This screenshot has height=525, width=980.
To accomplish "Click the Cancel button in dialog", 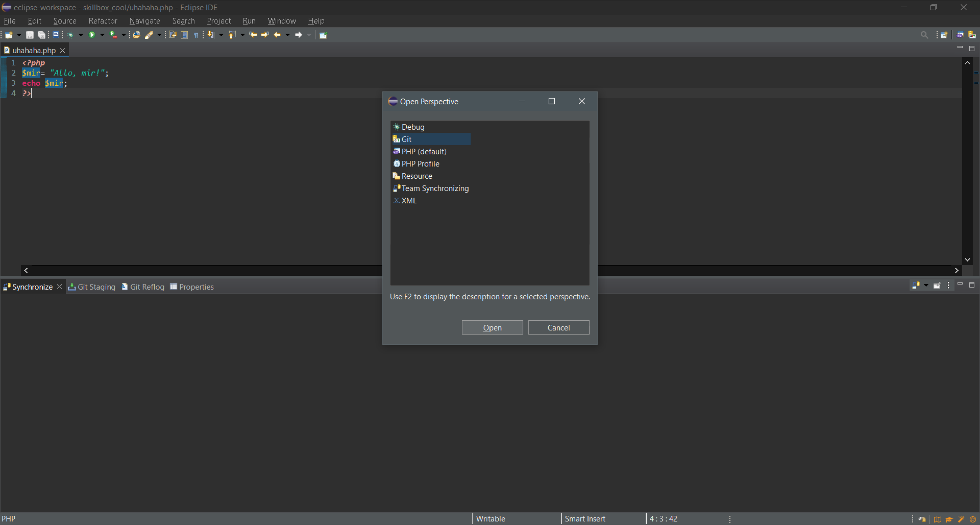I will (x=558, y=327).
